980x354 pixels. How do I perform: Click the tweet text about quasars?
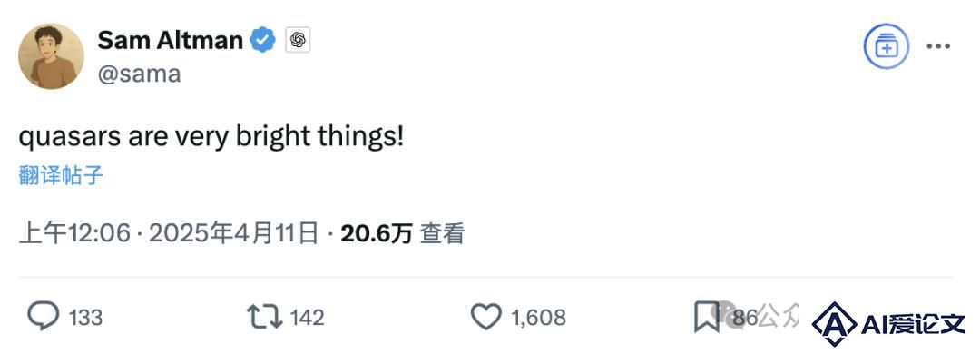pos(211,137)
